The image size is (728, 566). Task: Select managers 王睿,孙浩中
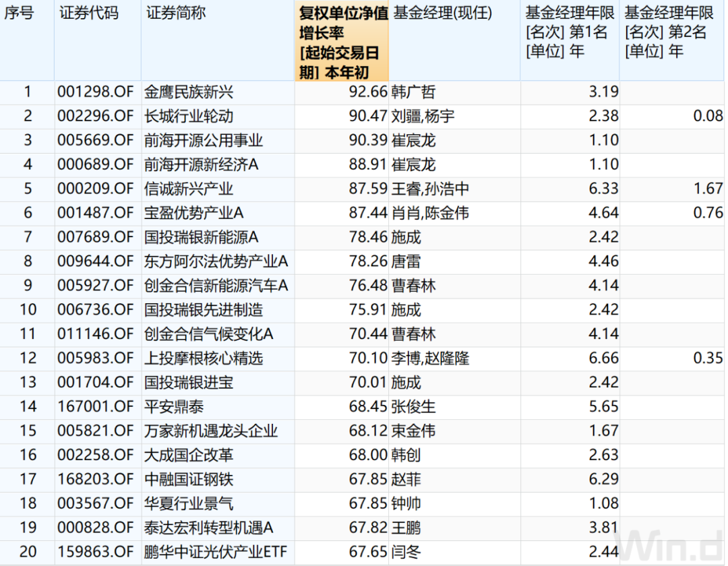click(430, 189)
